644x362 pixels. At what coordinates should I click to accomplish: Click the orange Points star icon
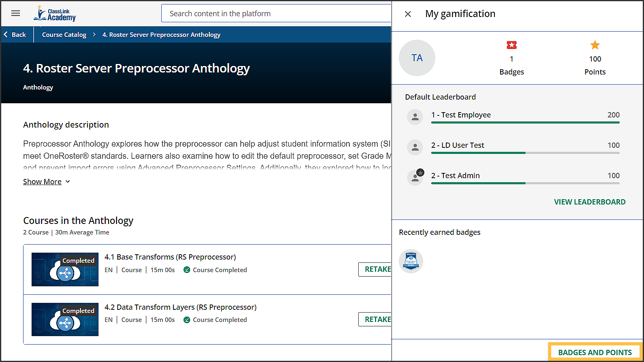click(595, 45)
